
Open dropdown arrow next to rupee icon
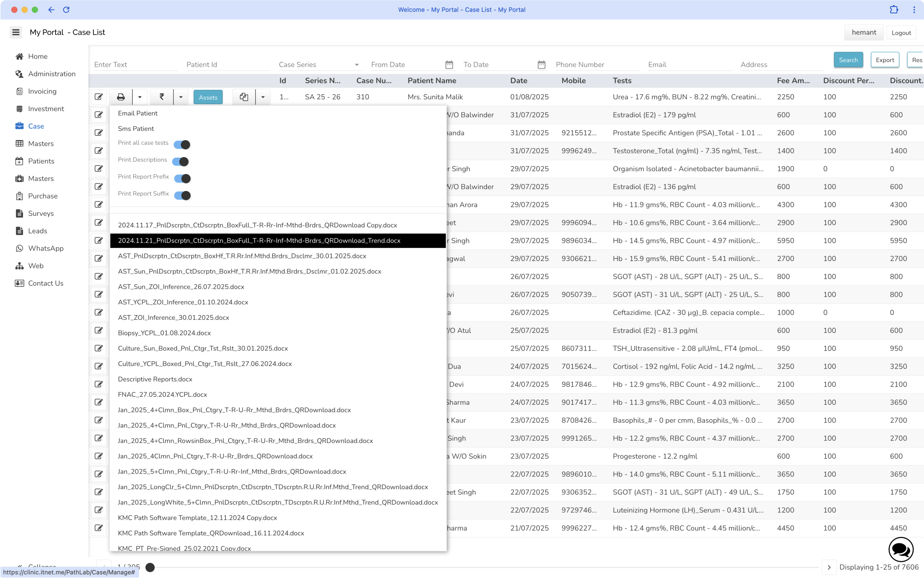[x=181, y=97]
